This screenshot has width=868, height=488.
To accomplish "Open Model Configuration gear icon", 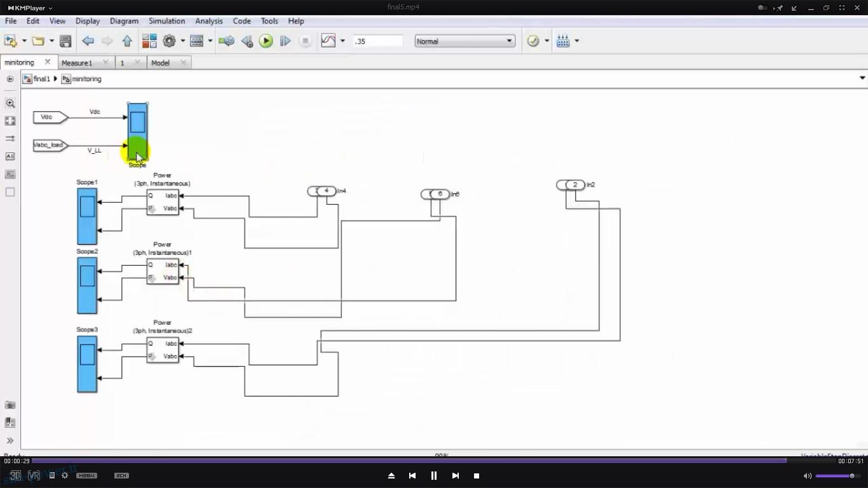I will point(169,41).
